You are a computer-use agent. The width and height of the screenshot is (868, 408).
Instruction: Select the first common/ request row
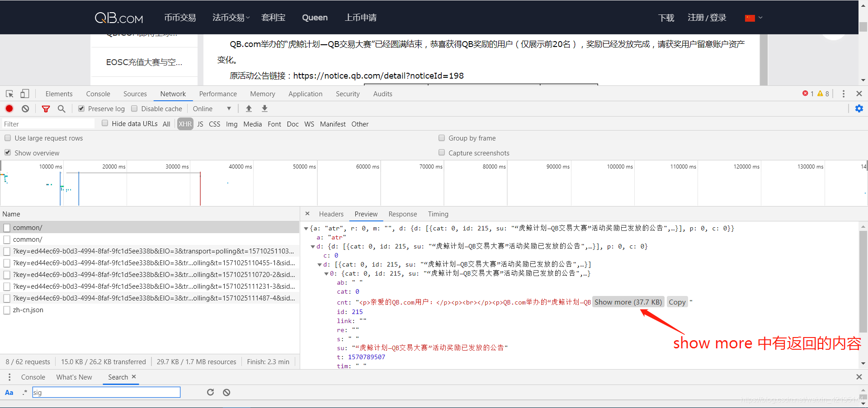point(150,227)
